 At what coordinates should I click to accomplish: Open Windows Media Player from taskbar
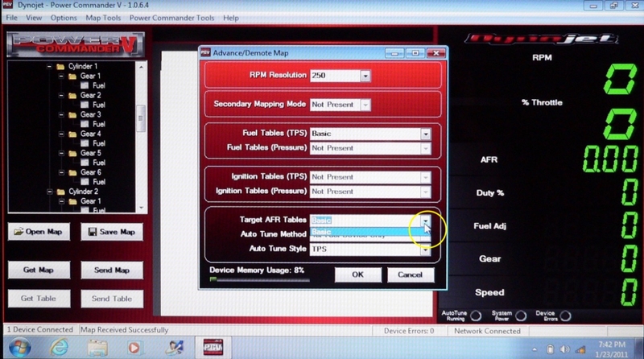click(134, 347)
